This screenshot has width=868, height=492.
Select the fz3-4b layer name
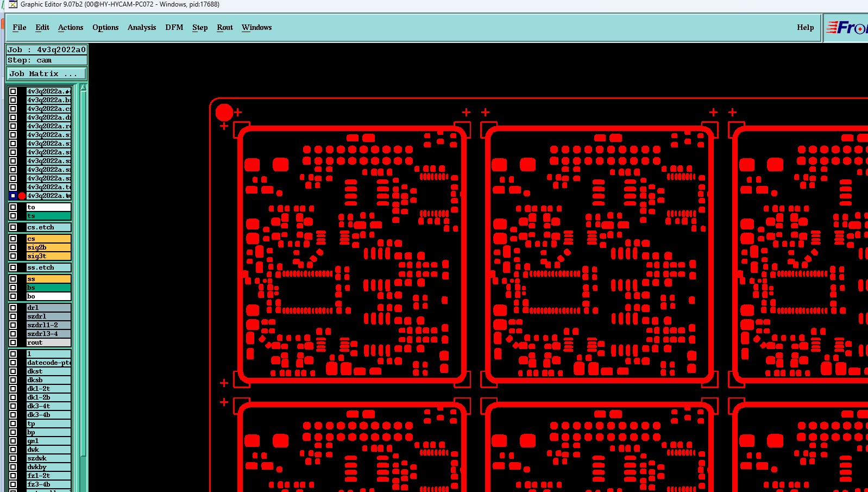pos(49,484)
